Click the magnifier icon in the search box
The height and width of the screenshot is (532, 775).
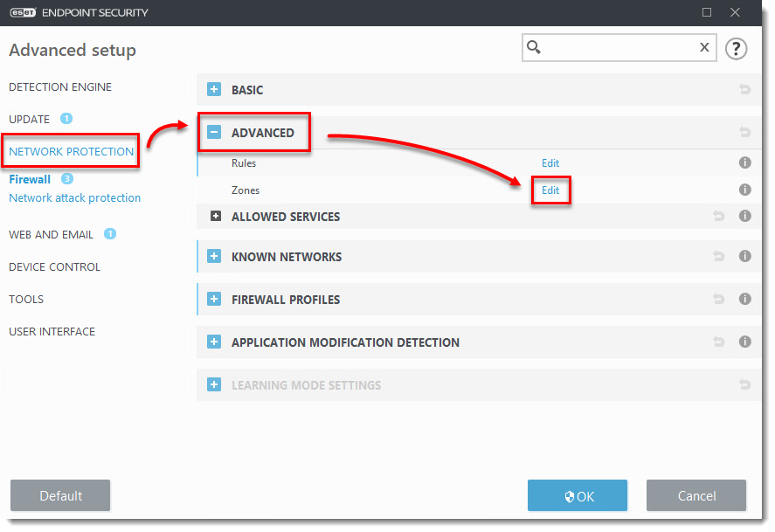tap(534, 47)
